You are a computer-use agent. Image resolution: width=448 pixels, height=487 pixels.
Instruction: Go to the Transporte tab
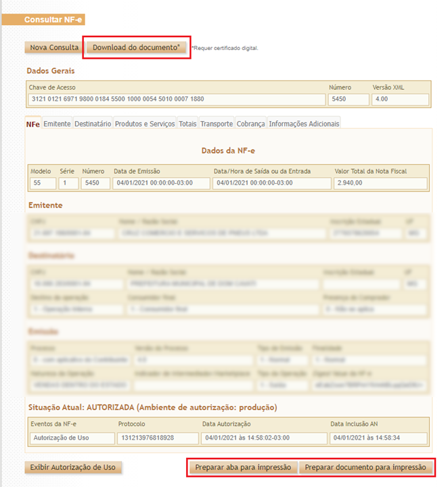click(x=217, y=124)
